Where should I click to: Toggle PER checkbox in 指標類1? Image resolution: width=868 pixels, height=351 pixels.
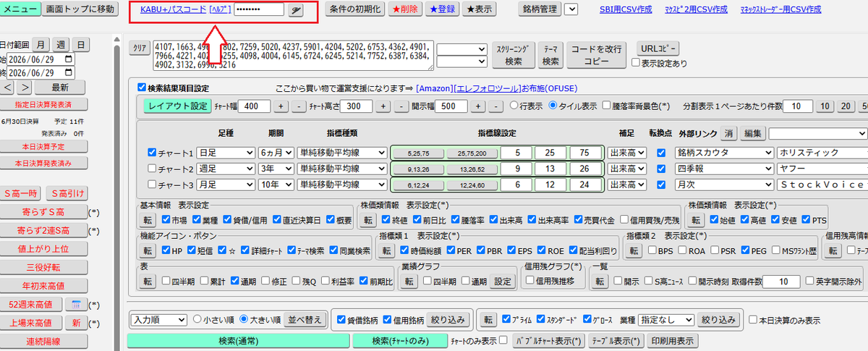click(x=451, y=250)
